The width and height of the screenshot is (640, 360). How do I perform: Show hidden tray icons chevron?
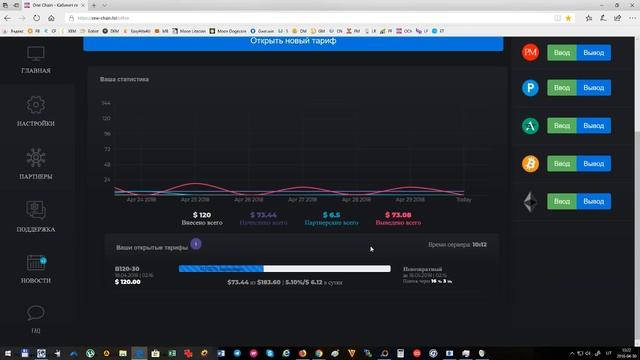pyautogui.click(x=572, y=353)
